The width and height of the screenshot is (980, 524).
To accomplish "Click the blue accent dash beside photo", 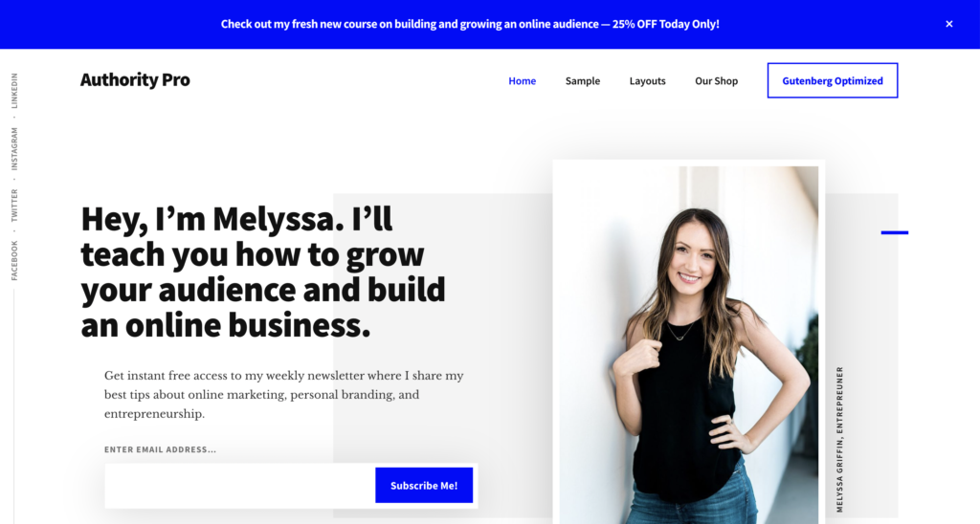I will tap(895, 232).
